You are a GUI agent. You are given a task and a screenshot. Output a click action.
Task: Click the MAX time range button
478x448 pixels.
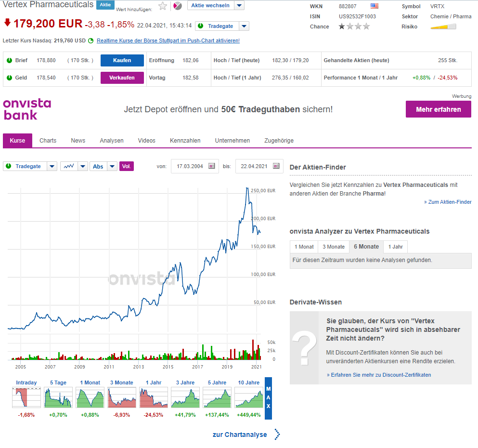[x=268, y=398]
